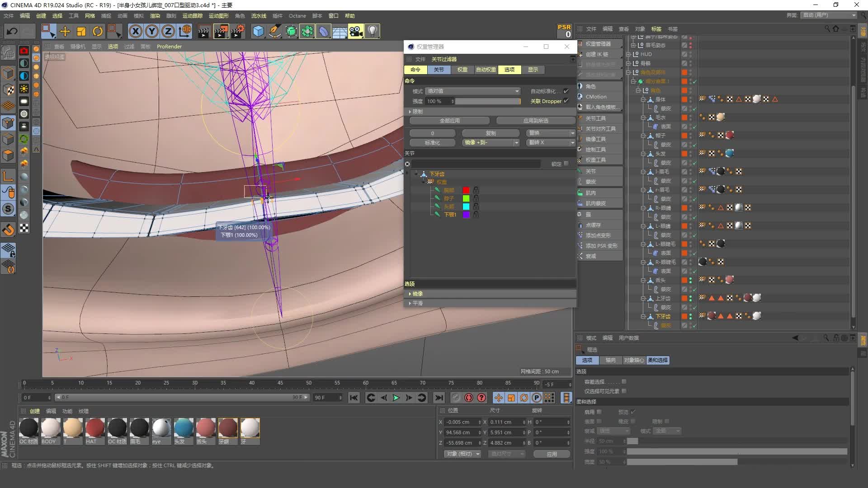Click the 应用到所选 button
The width and height of the screenshot is (868, 488).
click(536, 121)
